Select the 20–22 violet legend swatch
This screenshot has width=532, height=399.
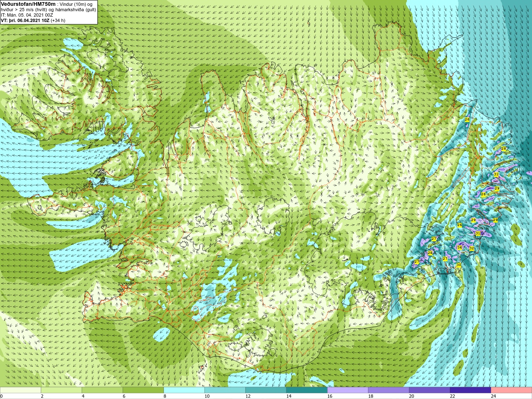(430, 390)
